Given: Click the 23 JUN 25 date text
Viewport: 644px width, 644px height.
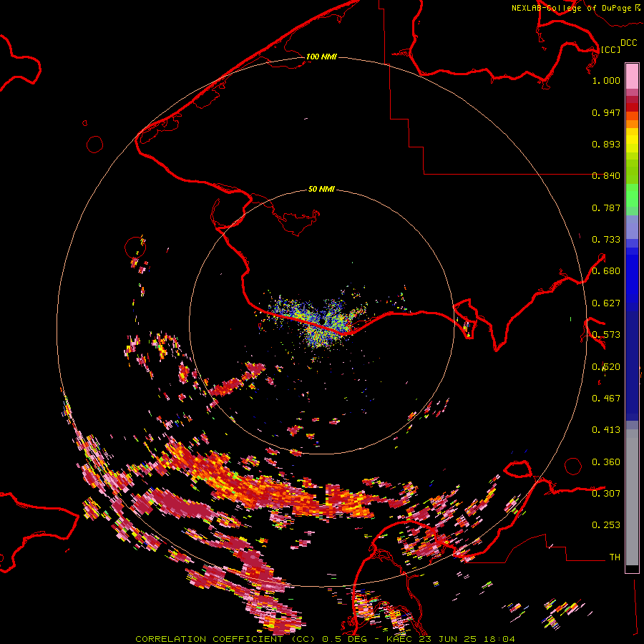Looking at the screenshot, I should point(449,639).
